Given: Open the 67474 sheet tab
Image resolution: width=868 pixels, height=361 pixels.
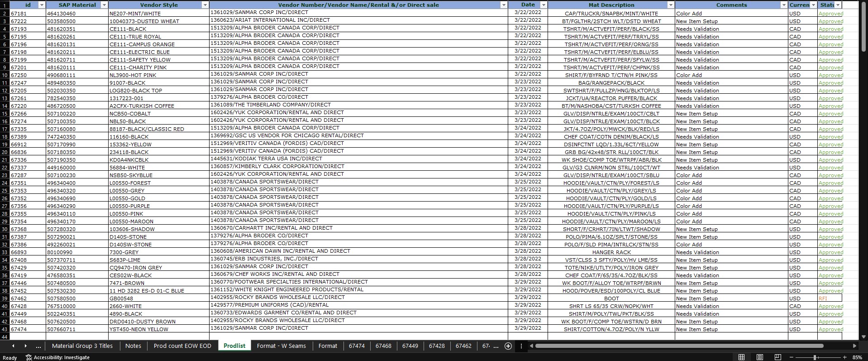Looking at the screenshot, I should click(x=357, y=346).
